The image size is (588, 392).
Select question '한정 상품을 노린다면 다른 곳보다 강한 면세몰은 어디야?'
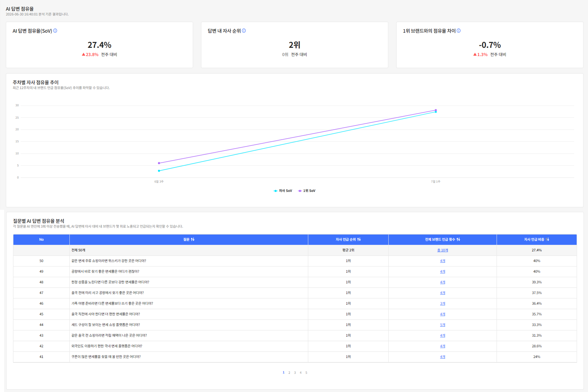[x=110, y=282]
